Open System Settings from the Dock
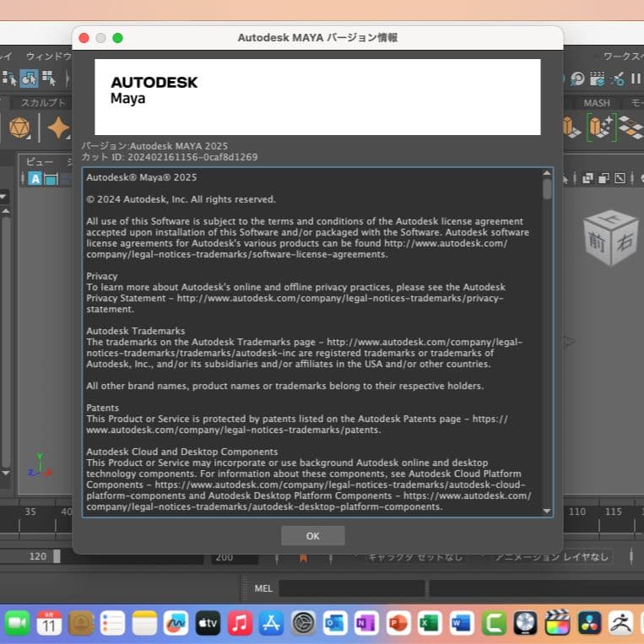This screenshot has width=644, height=644. tap(303, 624)
